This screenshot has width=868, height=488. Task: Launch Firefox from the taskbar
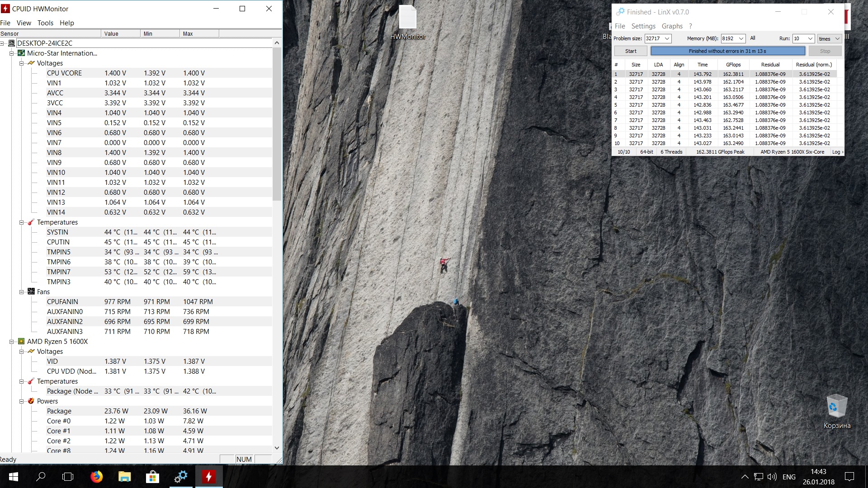point(96,477)
